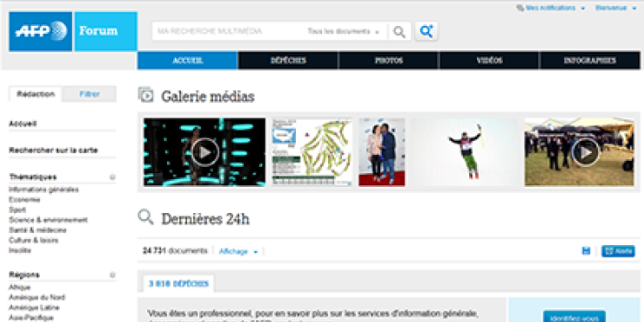Select the ACCUEIL navigation tab
The height and width of the screenshot is (322, 644).
188,61
